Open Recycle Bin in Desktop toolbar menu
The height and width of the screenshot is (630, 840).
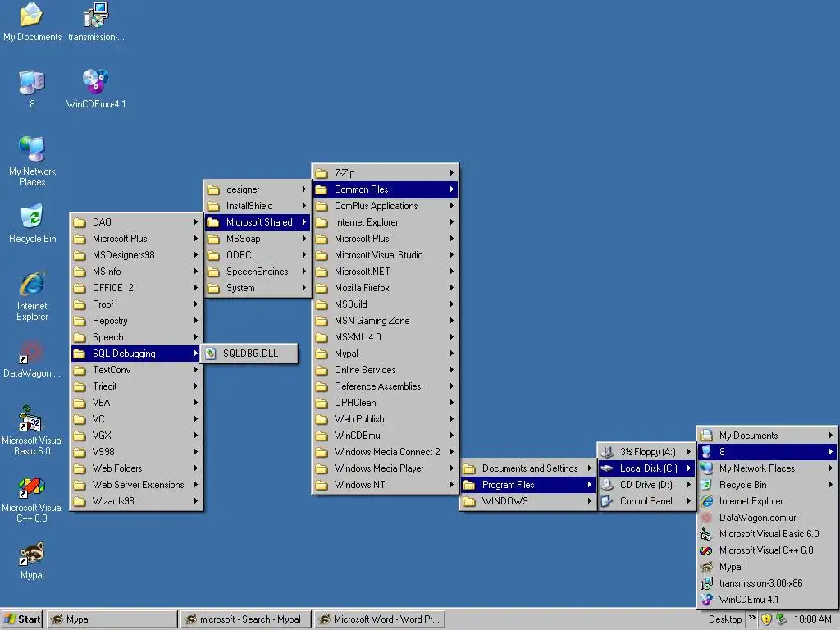[x=767, y=485]
